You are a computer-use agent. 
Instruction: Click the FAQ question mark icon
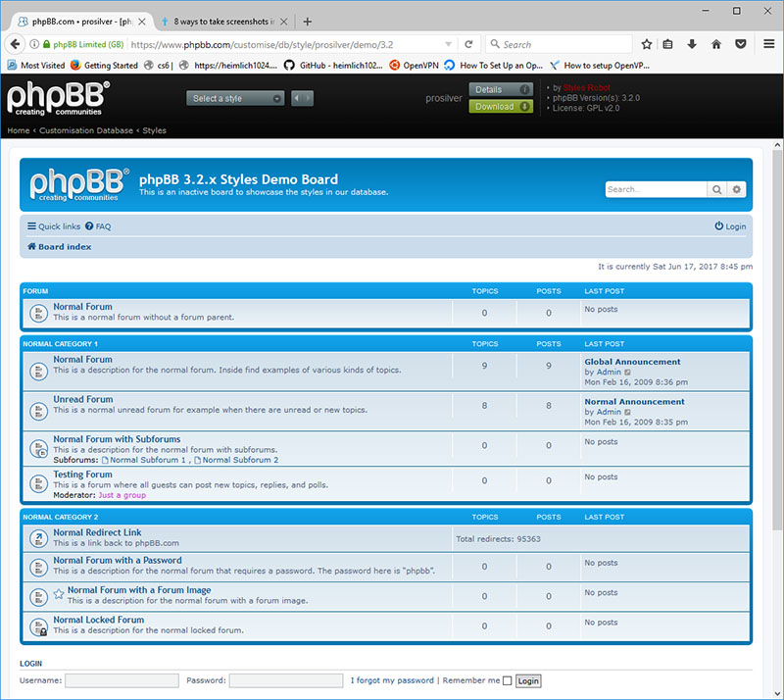click(x=89, y=226)
